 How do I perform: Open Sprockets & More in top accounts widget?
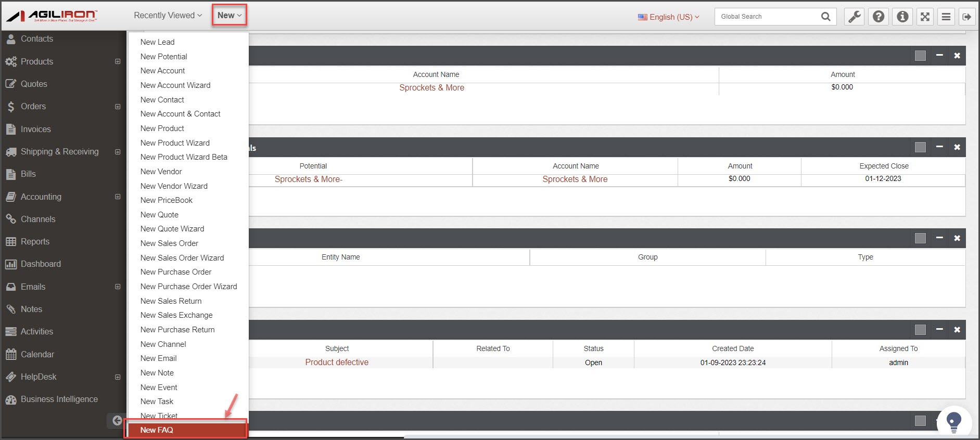coord(431,87)
